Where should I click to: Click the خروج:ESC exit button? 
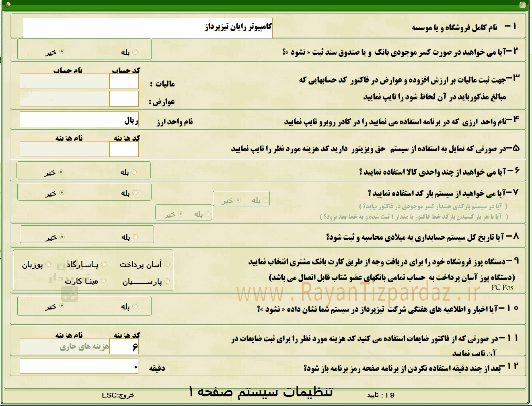point(118,395)
